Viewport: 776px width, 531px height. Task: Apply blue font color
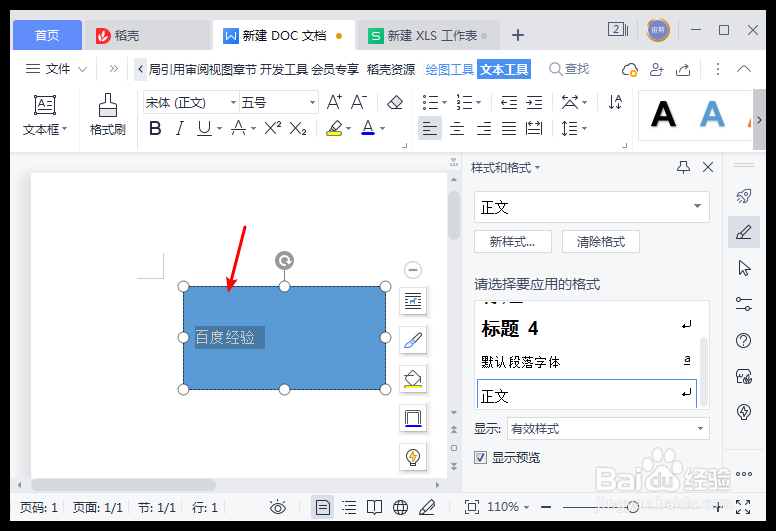click(368, 129)
